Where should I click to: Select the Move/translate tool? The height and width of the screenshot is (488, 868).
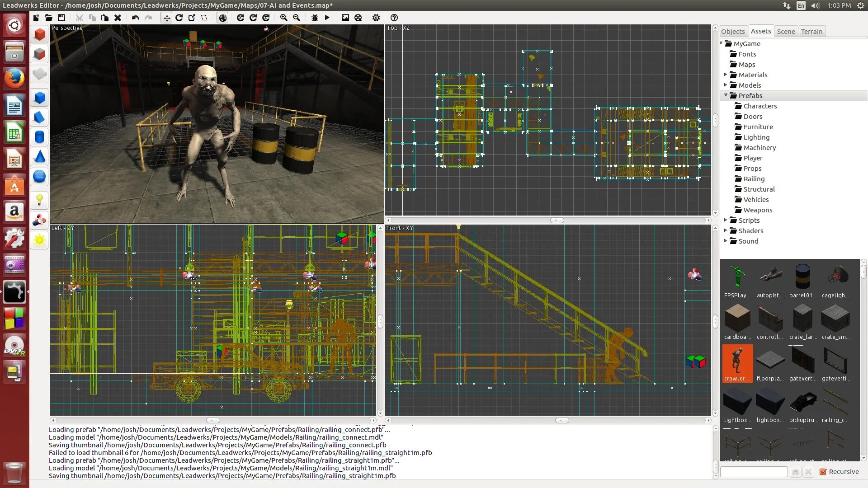(167, 18)
